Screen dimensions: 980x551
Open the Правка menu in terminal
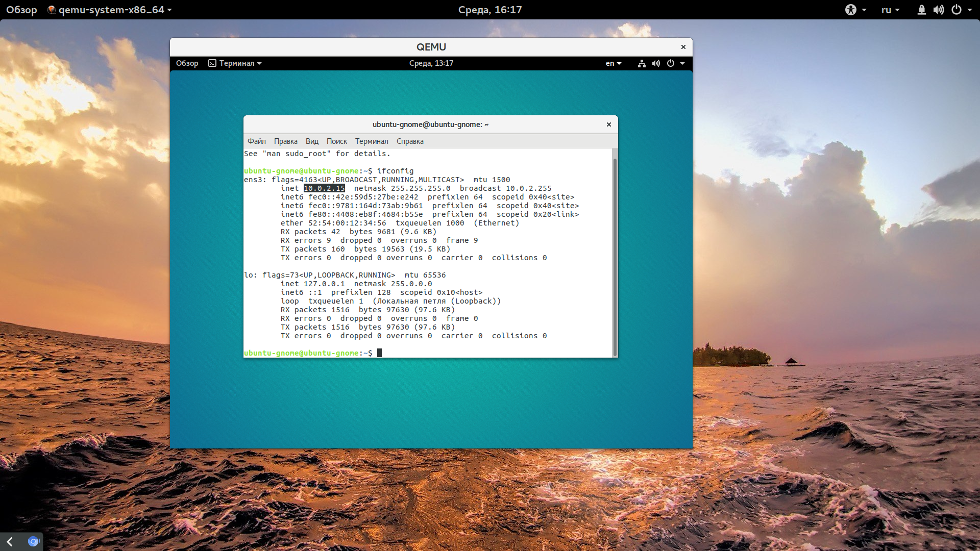coord(285,141)
